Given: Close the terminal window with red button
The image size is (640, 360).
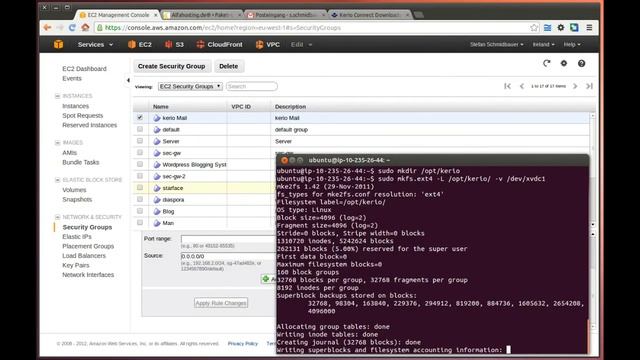Looking at the screenshot, I should pos(284,160).
